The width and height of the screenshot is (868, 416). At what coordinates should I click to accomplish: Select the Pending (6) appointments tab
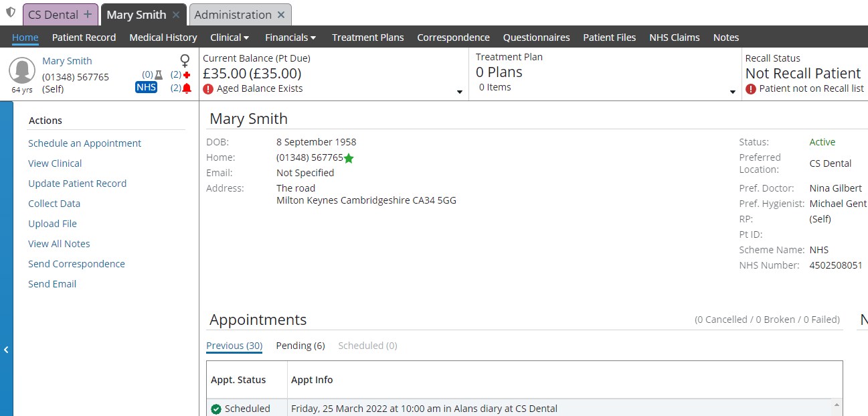coord(300,346)
